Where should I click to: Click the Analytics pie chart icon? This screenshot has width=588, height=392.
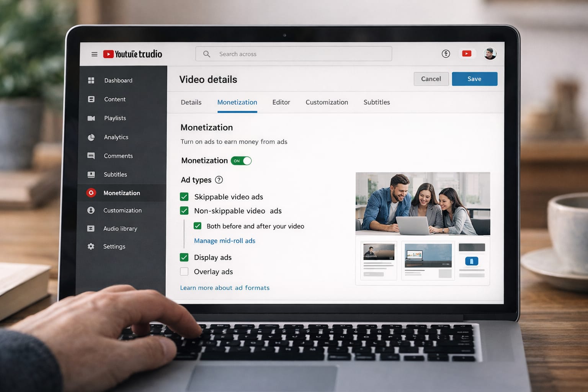pos(91,137)
